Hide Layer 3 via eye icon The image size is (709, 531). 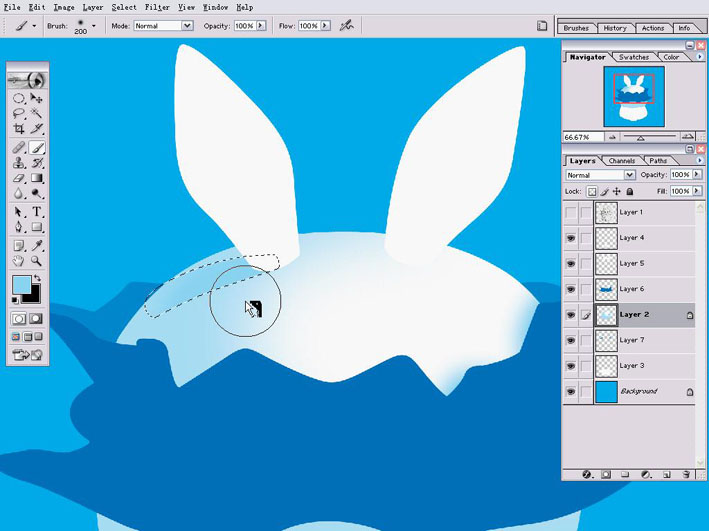[571, 366]
